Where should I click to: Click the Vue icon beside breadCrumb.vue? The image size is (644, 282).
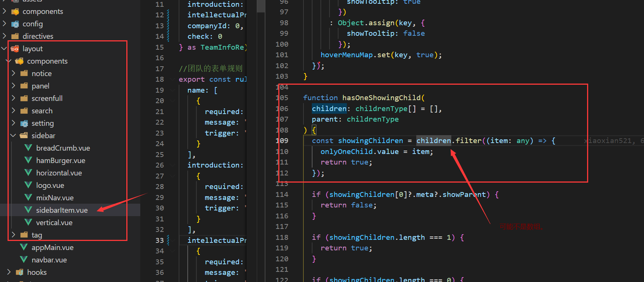(28, 148)
